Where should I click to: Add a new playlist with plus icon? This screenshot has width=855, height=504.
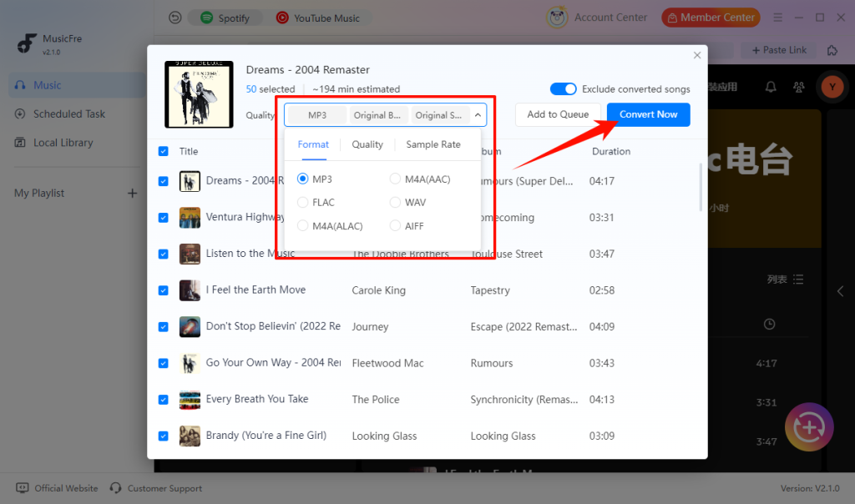(132, 194)
